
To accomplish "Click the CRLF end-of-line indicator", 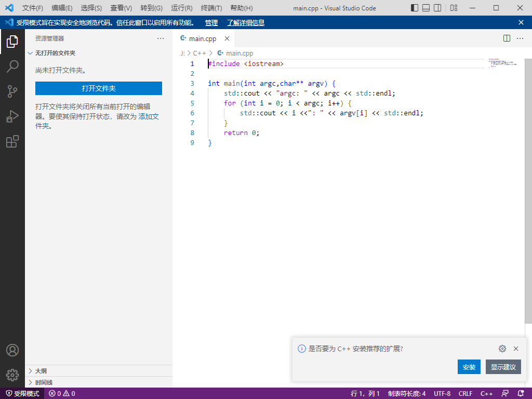I will tap(465, 394).
